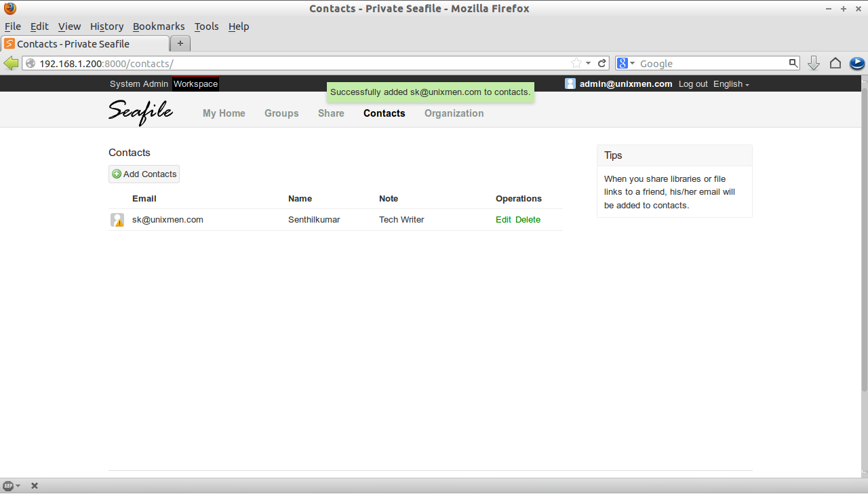Open the File menu
Viewport: 868px width, 494px height.
[13, 26]
